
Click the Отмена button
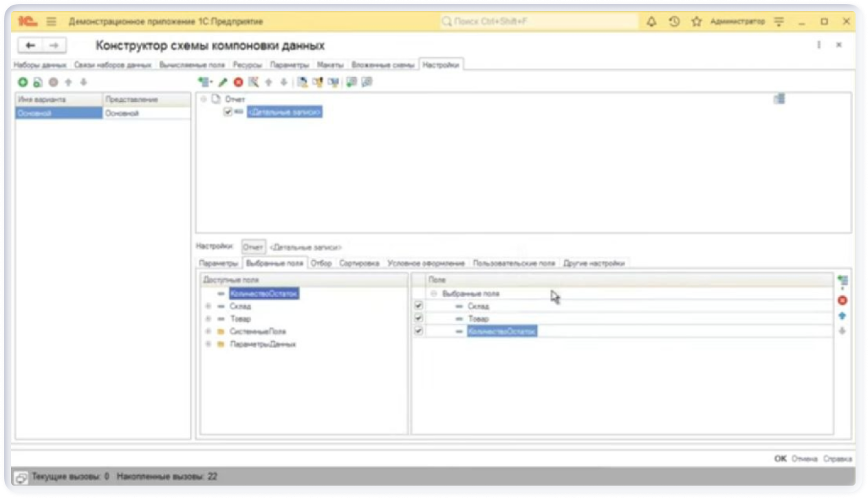[x=803, y=459]
